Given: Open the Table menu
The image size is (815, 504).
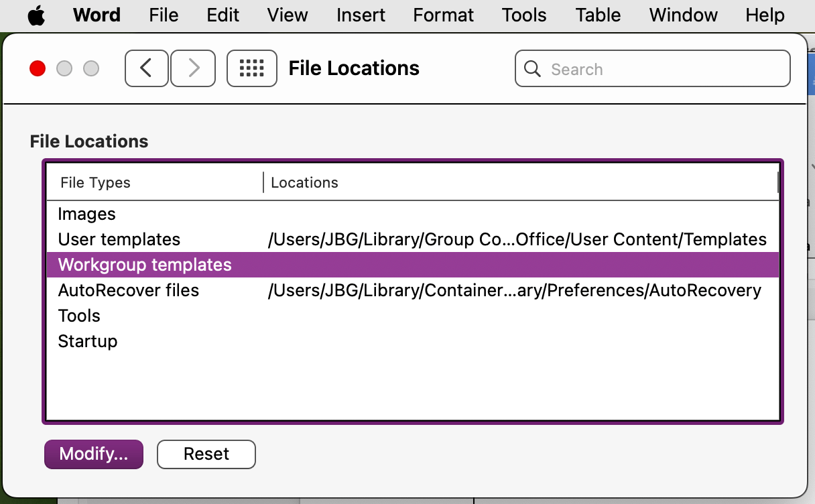Looking at the screenshot, I should coord(598,15).
